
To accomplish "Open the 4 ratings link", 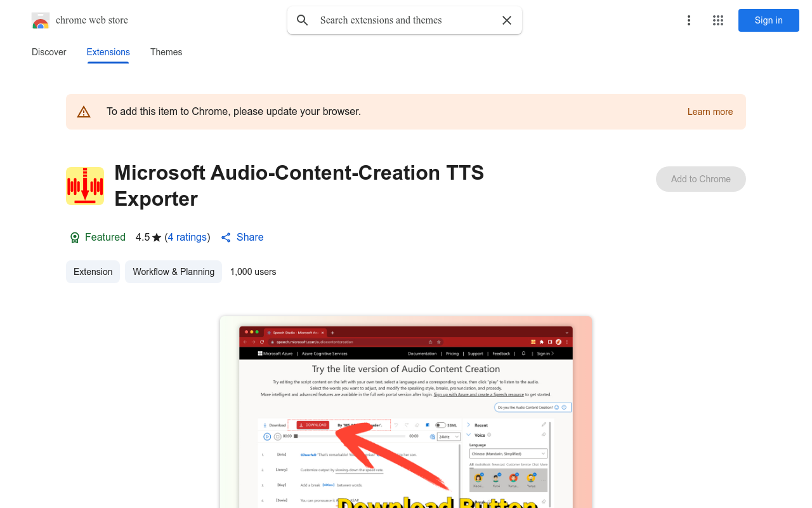I will coord(188,237).
